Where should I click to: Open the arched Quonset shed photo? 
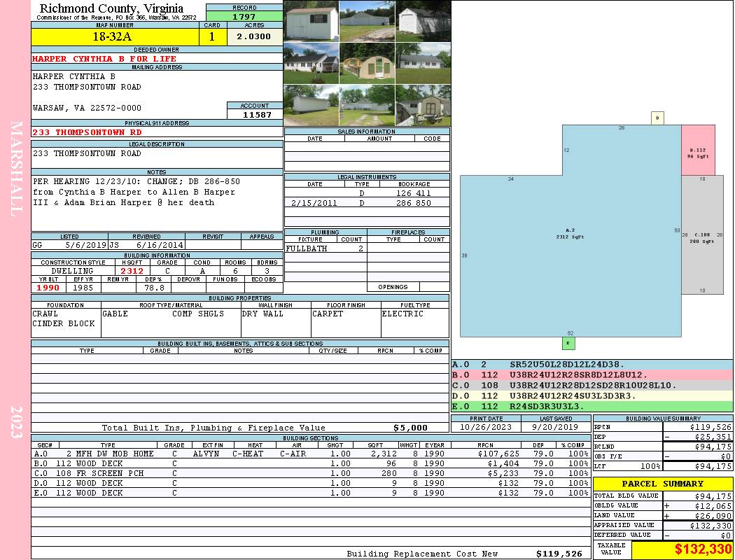(x=367, y=64)
